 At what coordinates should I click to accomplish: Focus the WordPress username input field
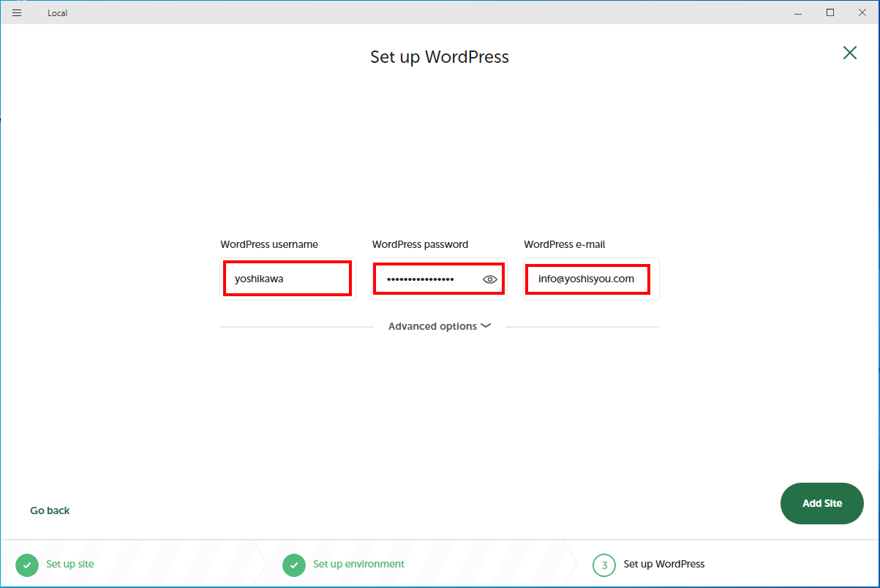[287, 279]
